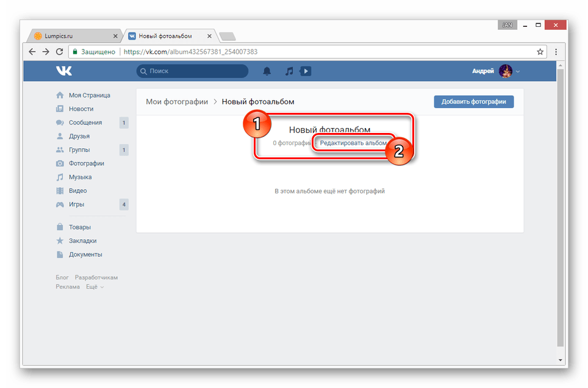Open a new browser tab

pyautogui.click(x=228, y=37)
